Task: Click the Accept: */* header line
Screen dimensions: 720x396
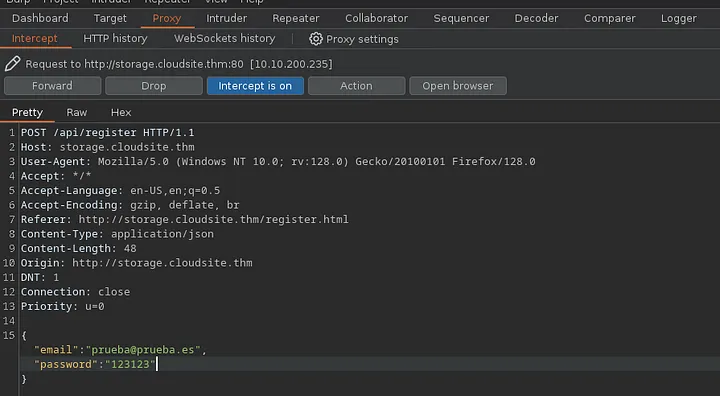Action: [x=56, y=176]
